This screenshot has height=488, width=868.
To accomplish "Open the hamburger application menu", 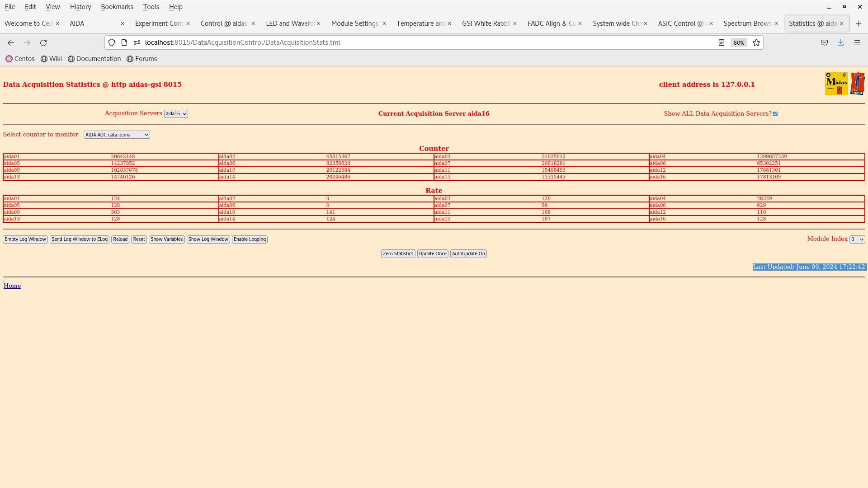I will [857, 42].
